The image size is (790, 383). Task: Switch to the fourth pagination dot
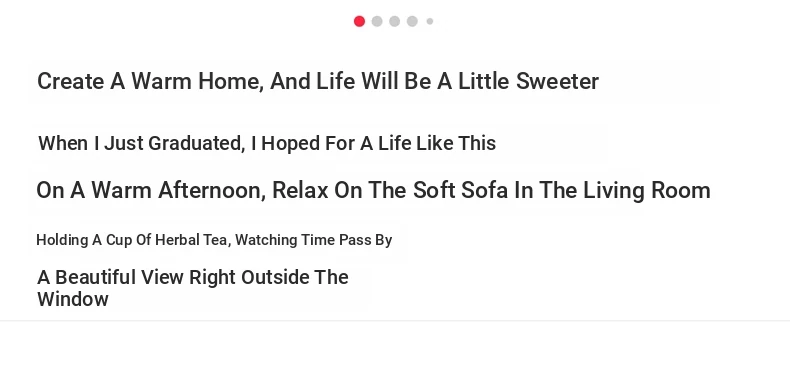coord(412,21)
